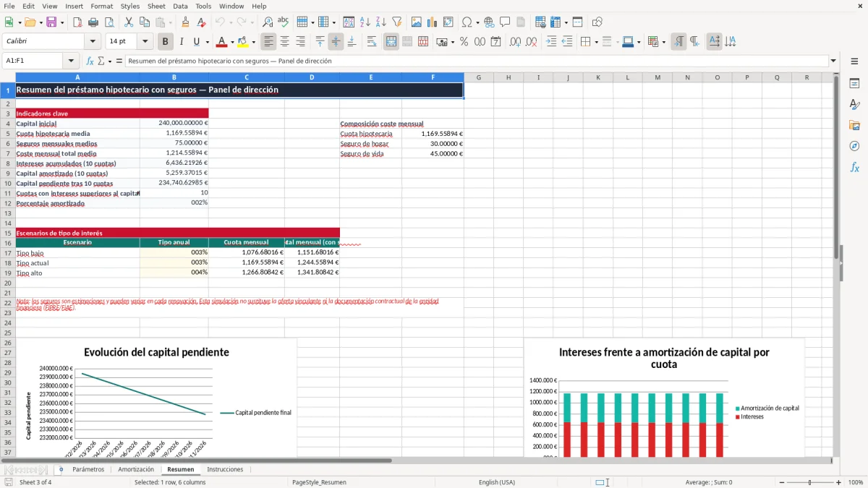Open the Data menu
The image size is (868, 488).
coord(180,6)
